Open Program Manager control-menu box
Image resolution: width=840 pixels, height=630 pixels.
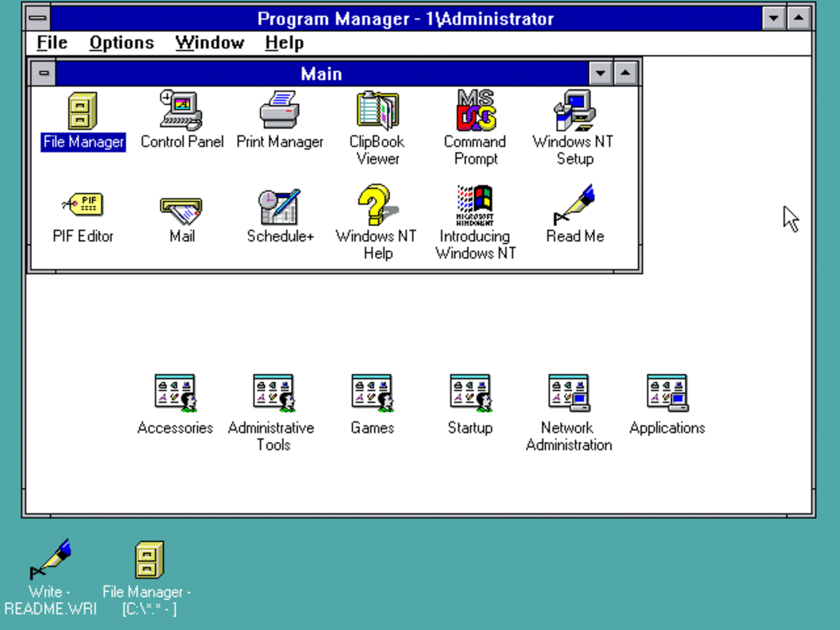tap(38, 18)
